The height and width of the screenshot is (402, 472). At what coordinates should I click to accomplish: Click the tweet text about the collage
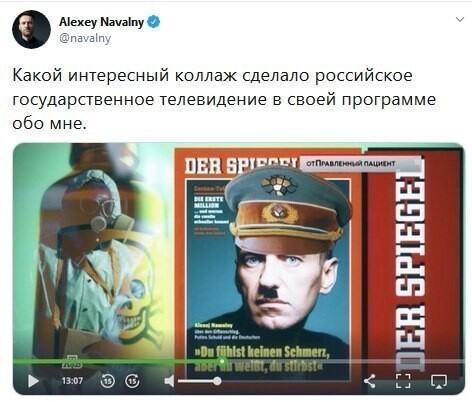click(x=224, y=99)
